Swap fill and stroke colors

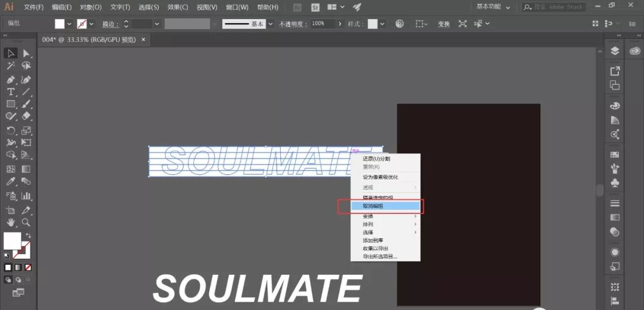pyautogui.click(x=28, y=236)
